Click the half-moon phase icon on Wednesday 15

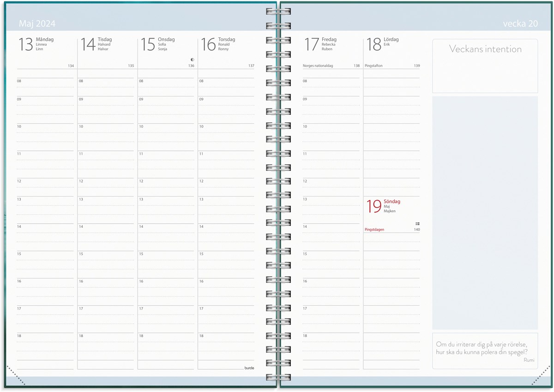tap(192, 59)
